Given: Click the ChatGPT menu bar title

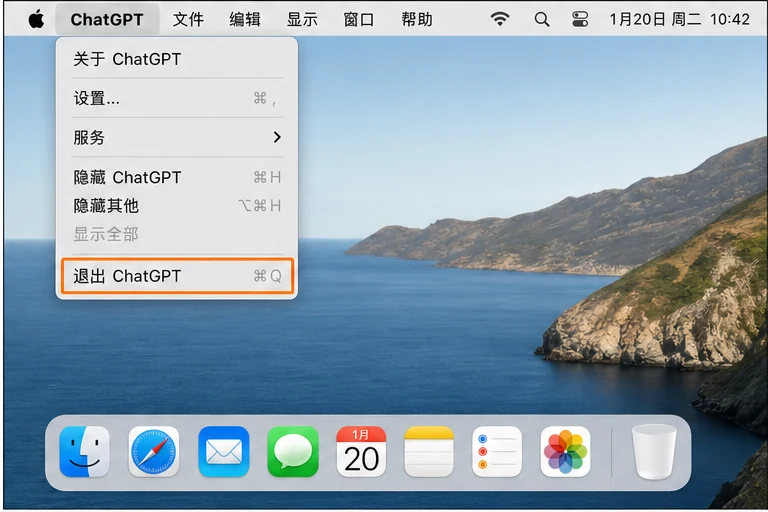Looking at the screenshot, I should pyautogui.click(x=107, y=20).
